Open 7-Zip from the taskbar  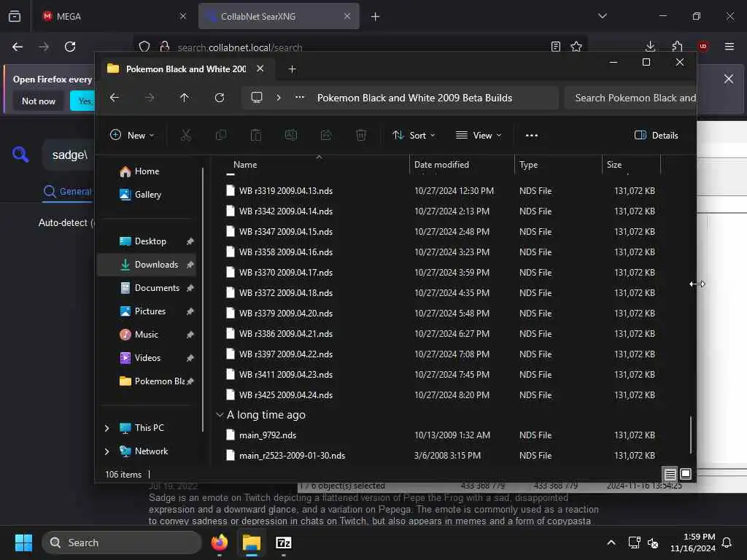(284, 542)
